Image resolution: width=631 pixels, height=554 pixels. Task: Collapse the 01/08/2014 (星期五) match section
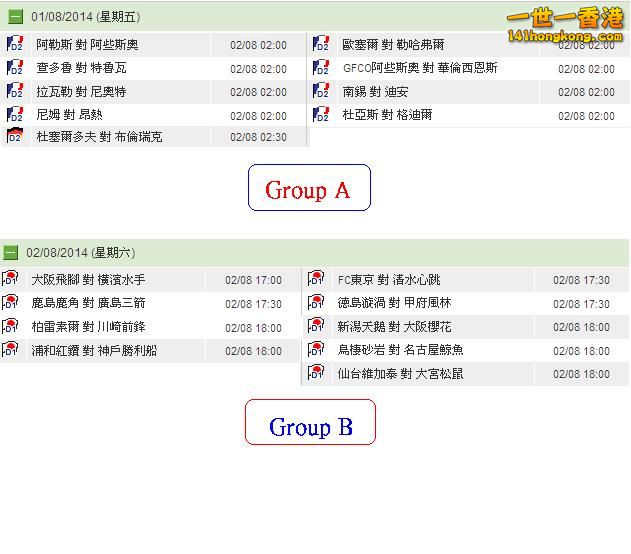pos(15,17)
